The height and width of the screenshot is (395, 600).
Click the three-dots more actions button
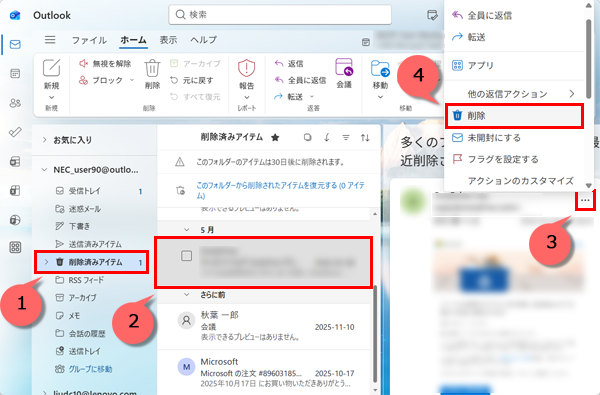click(x=585, y=200)
